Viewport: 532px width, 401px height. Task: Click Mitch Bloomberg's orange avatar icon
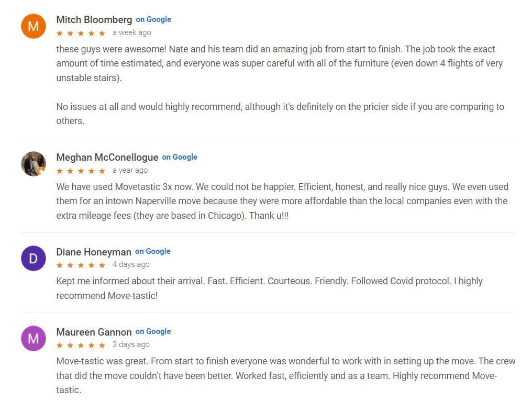pyautogui.click(x=34, y=26)
